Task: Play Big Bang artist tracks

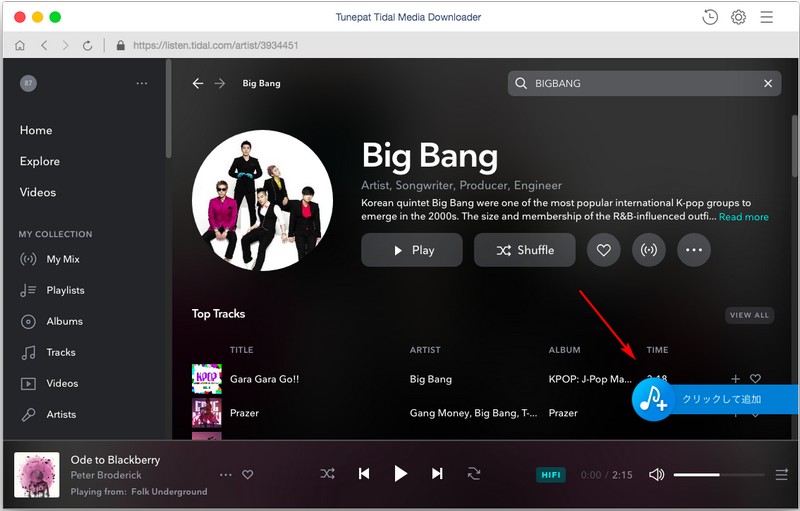Action: coord(412,250)
